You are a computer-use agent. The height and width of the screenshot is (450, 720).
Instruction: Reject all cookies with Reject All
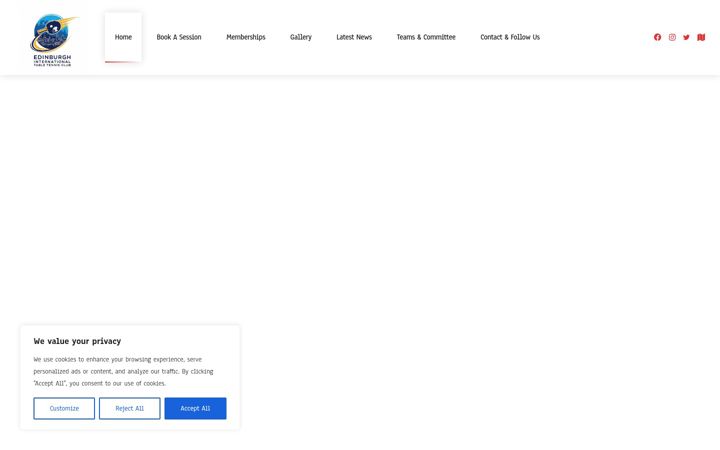point(129,408)
